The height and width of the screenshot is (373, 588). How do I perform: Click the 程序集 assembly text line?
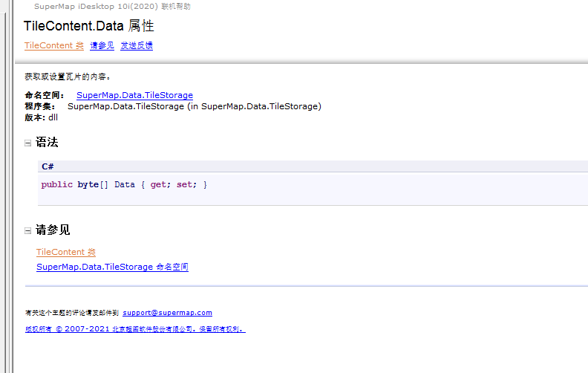pyautogui.click(x=173, y=106)
